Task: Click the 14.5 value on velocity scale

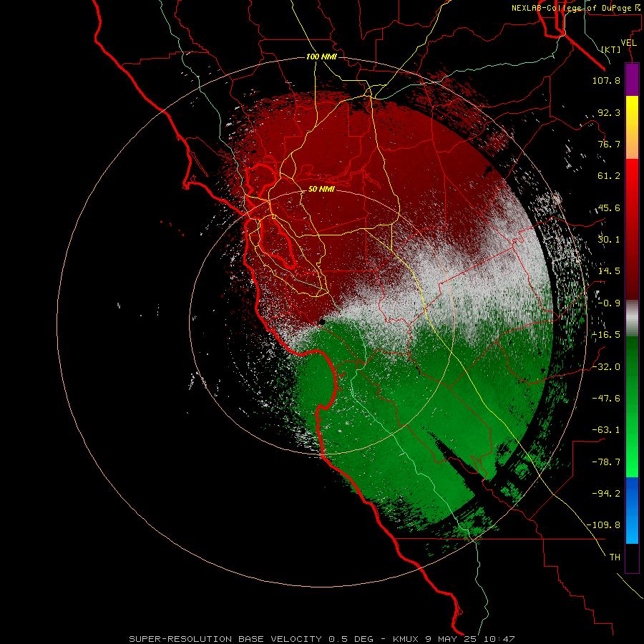Action: click(x=609, y=271)
